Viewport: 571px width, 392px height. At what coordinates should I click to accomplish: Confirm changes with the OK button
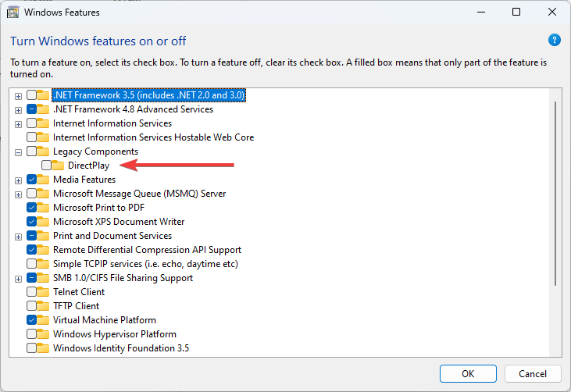pyautogui.click(x=468, y=374)
